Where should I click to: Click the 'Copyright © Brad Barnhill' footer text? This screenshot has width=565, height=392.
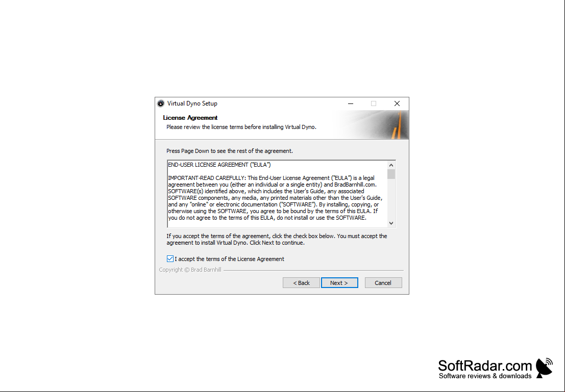(190, 270)
